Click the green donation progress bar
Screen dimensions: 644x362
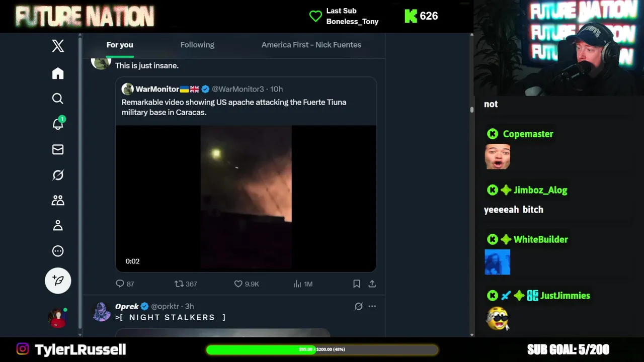point(322,349)
